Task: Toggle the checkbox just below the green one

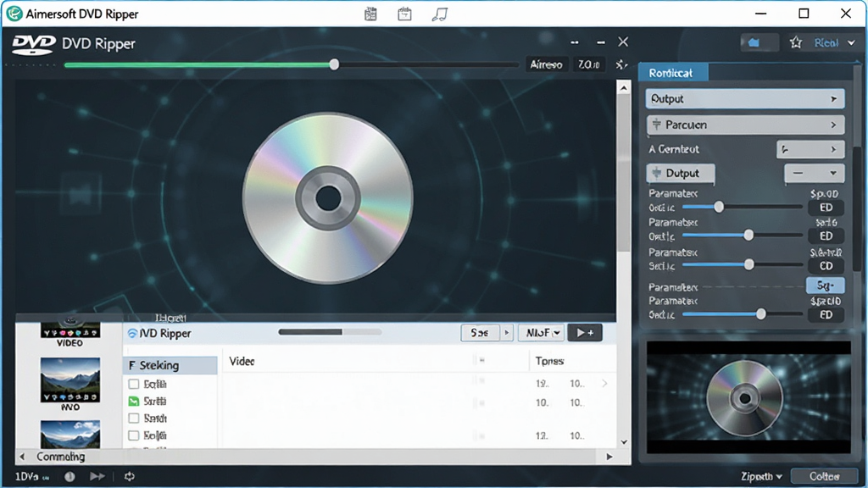Action: [x=133, y=419]
